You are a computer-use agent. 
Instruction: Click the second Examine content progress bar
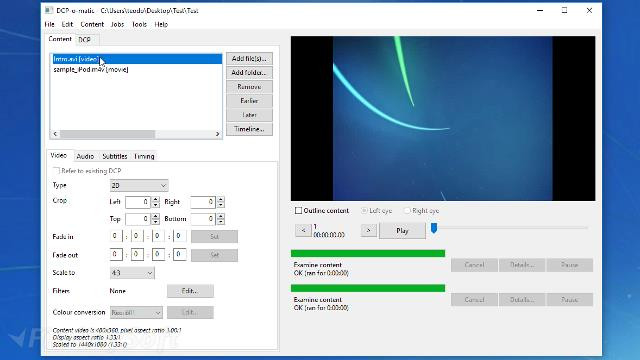coord(368,288)
